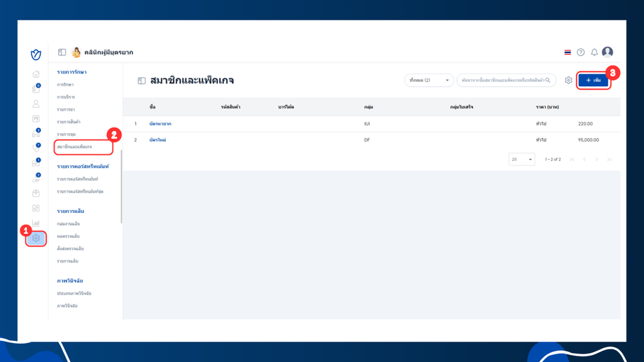Image resolution: width=644 pixels, height=362 pixels.
Task: Click the clinic name คลินิกผู้มีบุตรยาก
Action: point(108,53)
